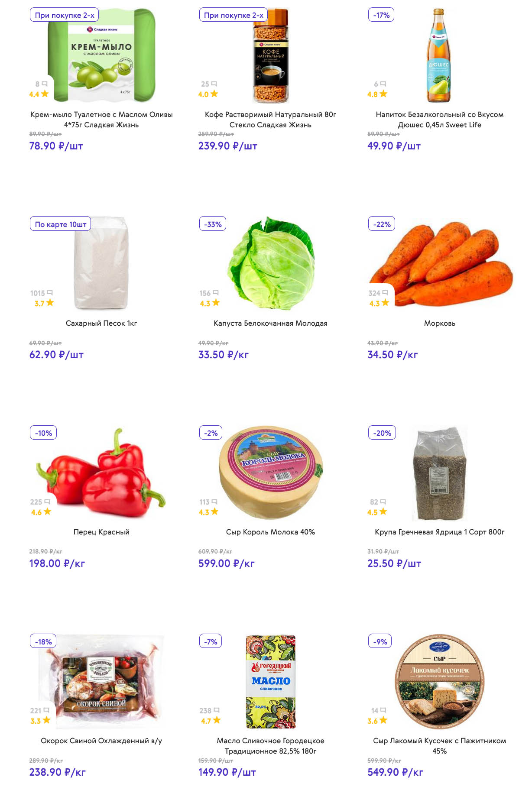Click the 238.90 ₽/кг price of Окорок
The height and width of the screenshot is (790, 532).
58,772
